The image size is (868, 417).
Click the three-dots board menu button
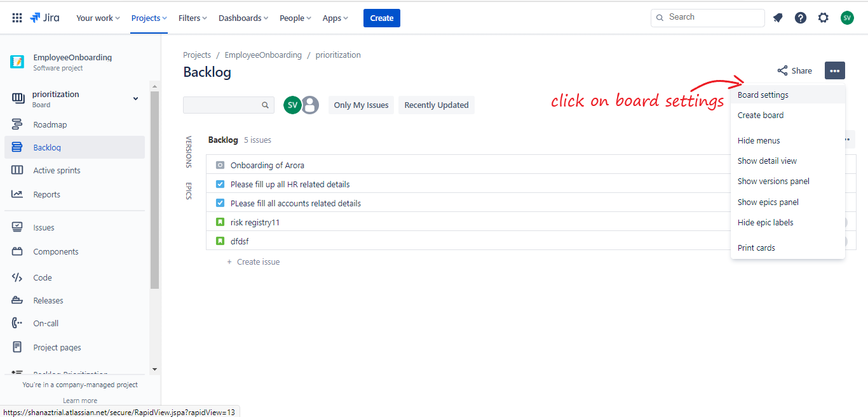(x=835, y=70)
